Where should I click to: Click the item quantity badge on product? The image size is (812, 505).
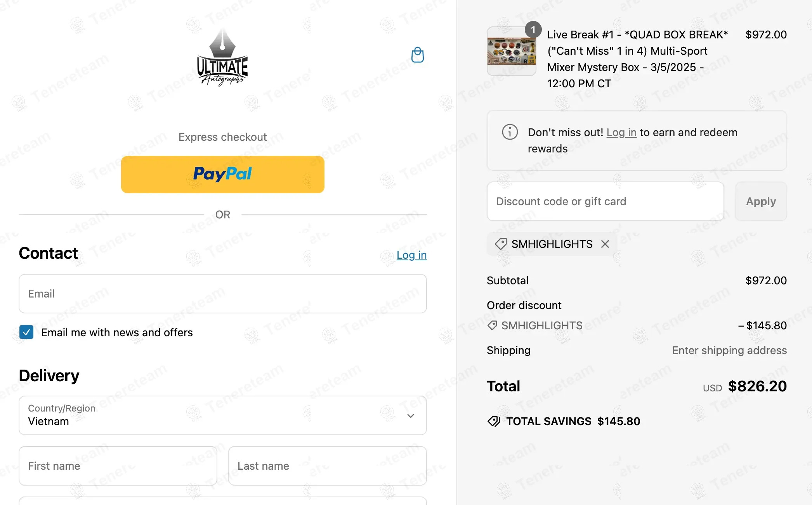coord(533,30)
